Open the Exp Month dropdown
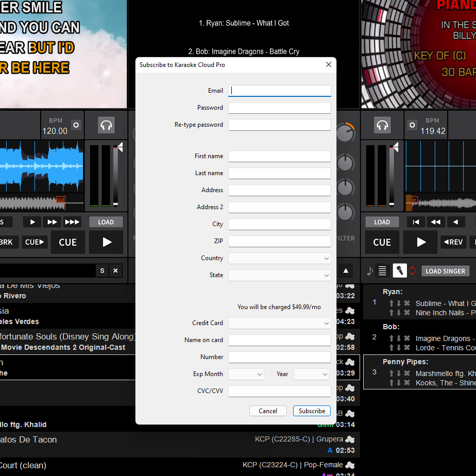The width and height of the screenshot is (476, 476). click(246, 374)
